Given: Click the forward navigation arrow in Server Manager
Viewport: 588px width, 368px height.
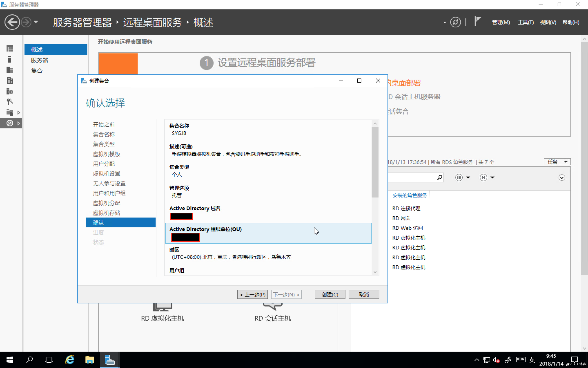Looking at the screenshot, I should point(26,22).
